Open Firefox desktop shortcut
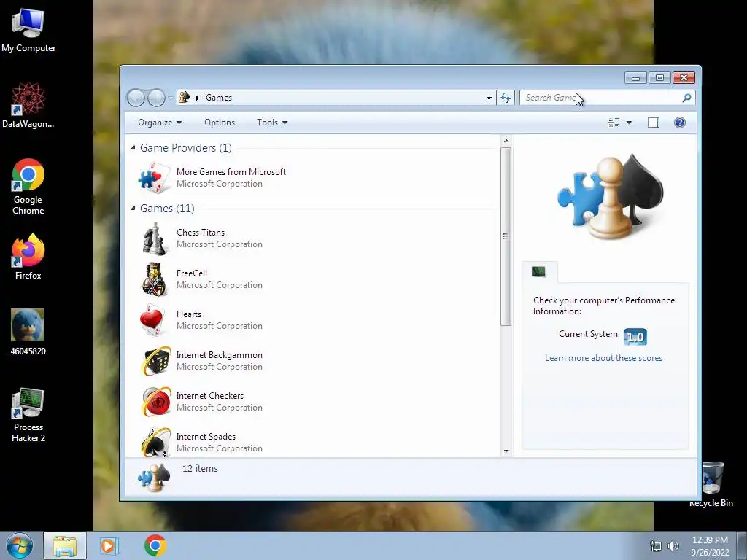This screenshot has width=747, height=560. click(x=28, y=256)
